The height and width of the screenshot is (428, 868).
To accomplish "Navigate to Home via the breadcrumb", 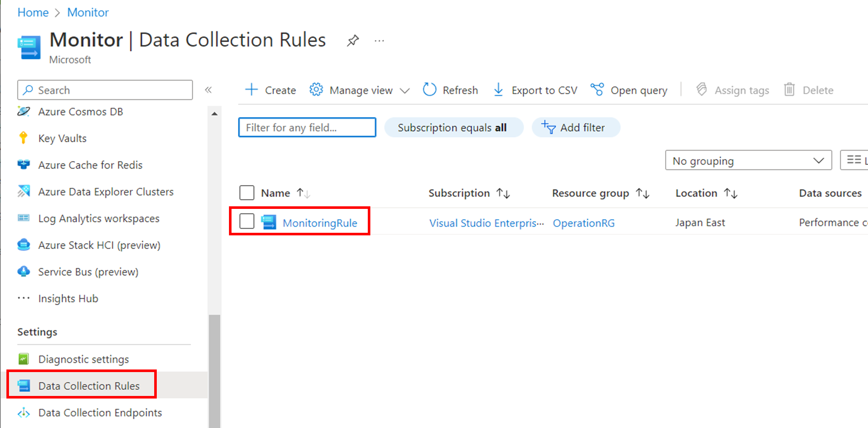I will (x=33, y=12).
